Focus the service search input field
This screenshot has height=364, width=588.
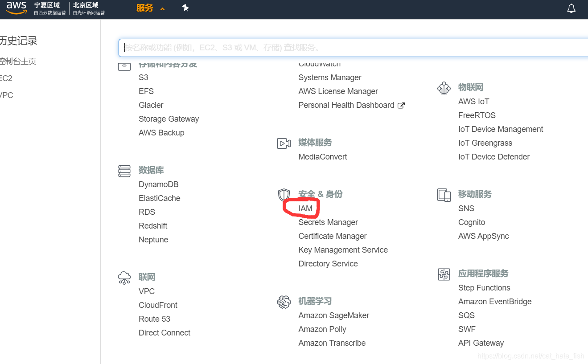pyautogui.click(x=353, y=48)
